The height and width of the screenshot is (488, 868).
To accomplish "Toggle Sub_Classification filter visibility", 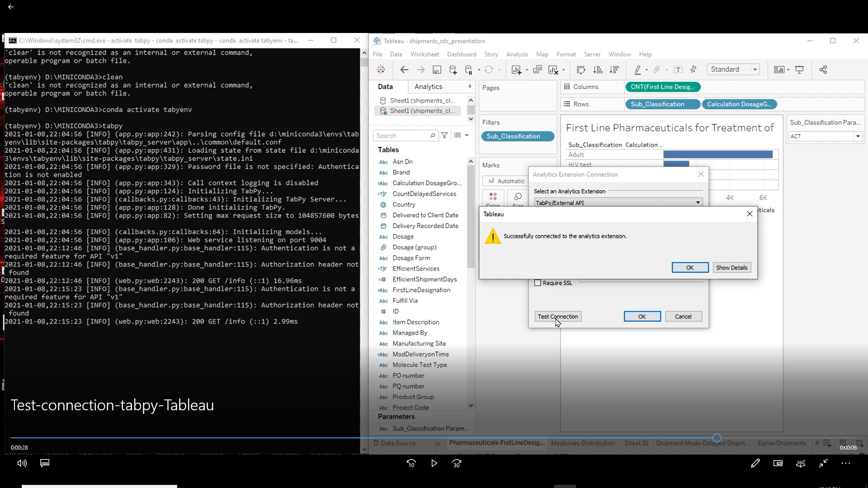I will pyautogui.click(x=514, y=136).
